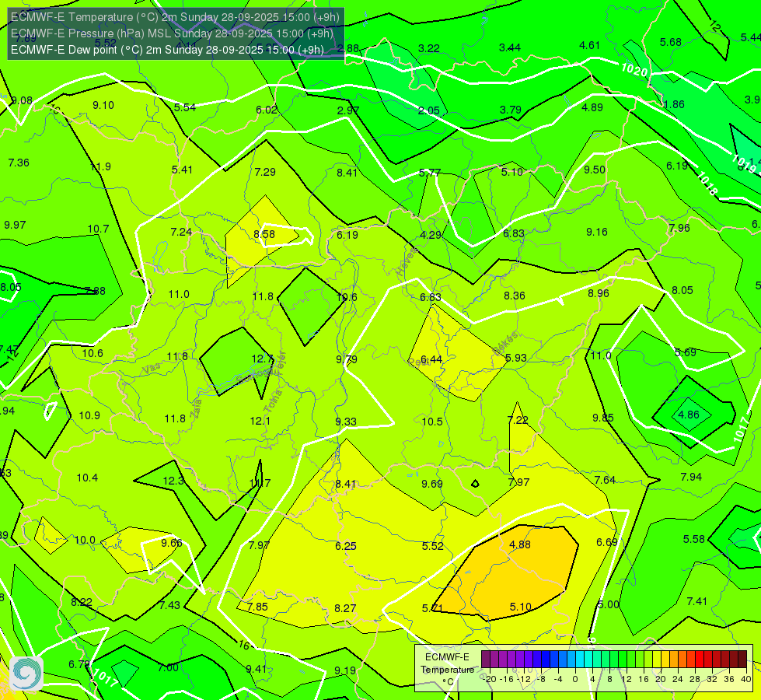Click the 1018 isobar label

707,184
